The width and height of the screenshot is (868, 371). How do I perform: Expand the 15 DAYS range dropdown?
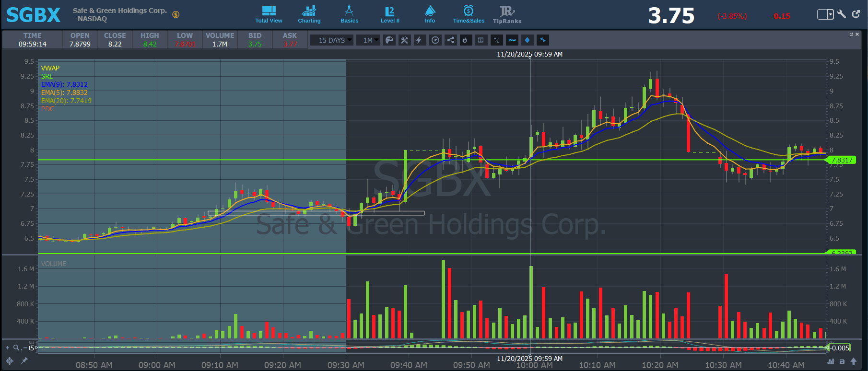tap(332, 40)
